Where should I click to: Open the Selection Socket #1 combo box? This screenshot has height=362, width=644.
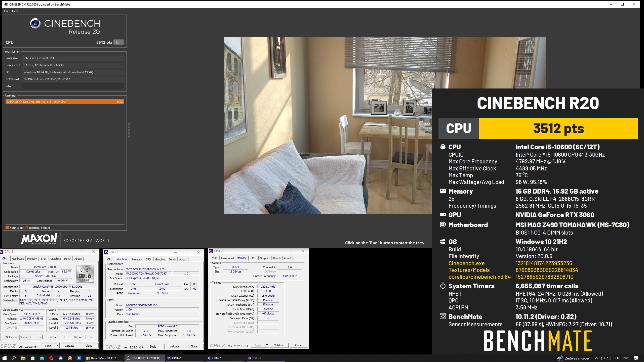tap(31, 337)
